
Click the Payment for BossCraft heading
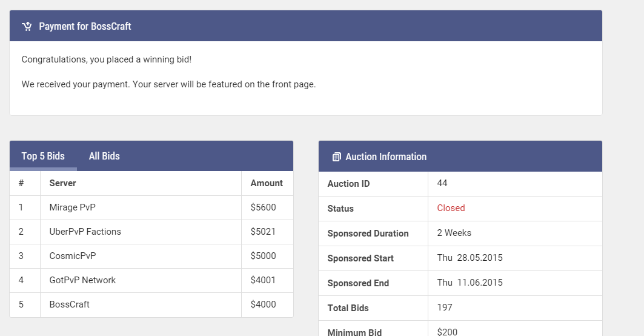point(85,26)
